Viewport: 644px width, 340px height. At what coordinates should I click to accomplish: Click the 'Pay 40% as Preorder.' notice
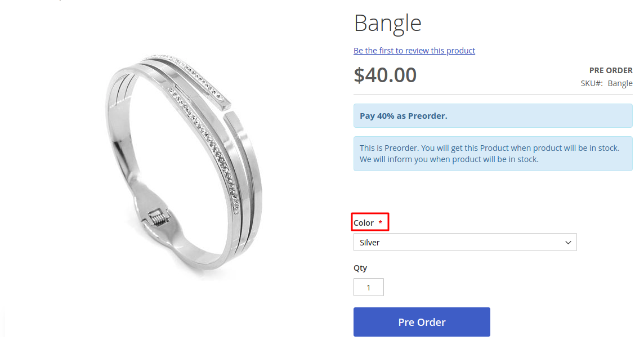click(x=493, y=116)
